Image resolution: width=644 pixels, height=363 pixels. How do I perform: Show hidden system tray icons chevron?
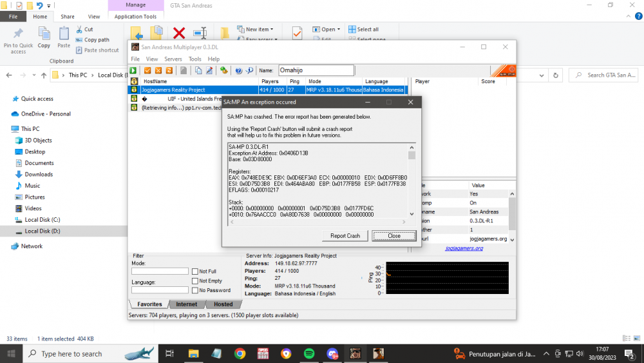pos(546,353)
